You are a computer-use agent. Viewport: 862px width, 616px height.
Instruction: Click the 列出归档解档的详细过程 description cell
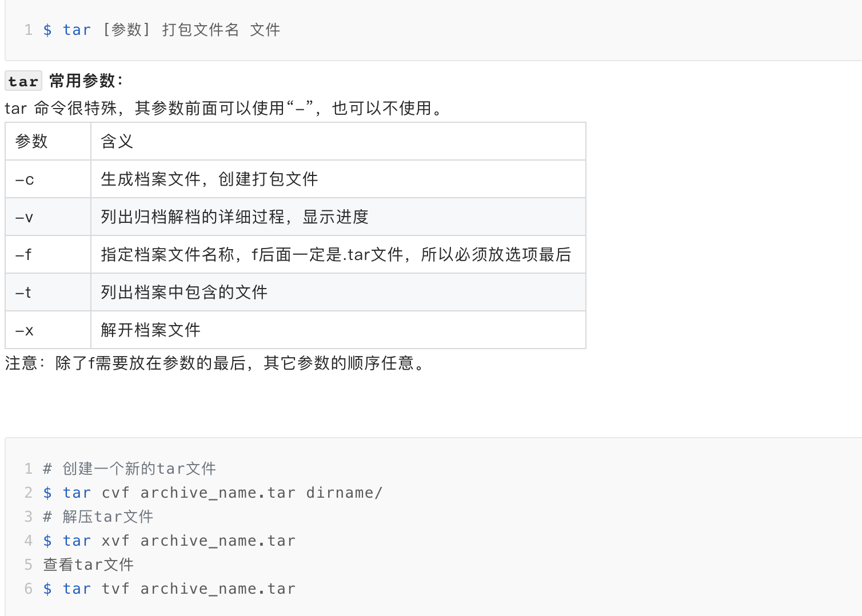(x=338, y=217)
